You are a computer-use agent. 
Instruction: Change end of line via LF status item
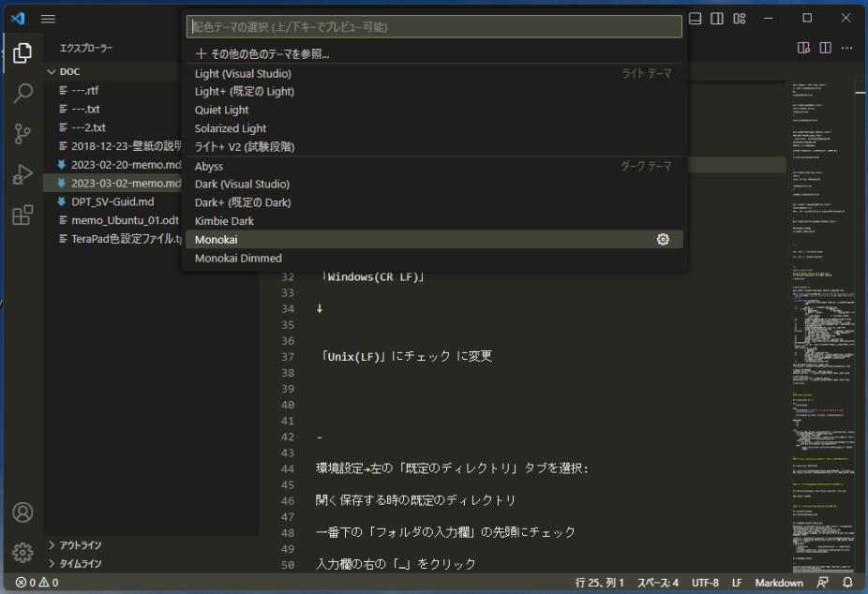736,583
